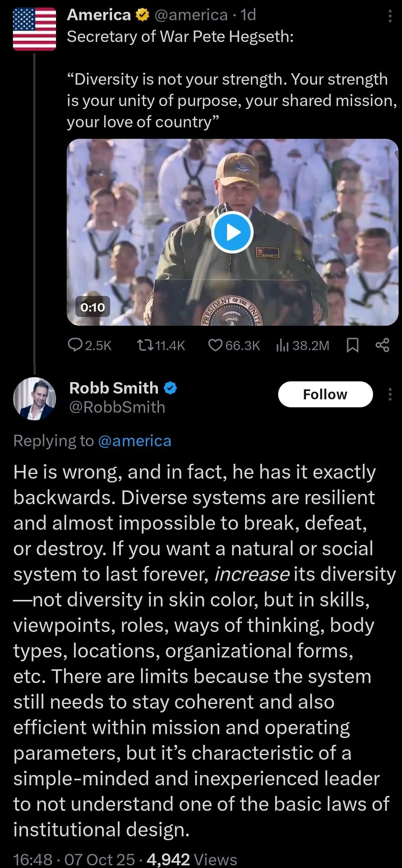Screen dimensions: 402x868
Task: Open the Robb Smith display name
Action: [114, 388]
